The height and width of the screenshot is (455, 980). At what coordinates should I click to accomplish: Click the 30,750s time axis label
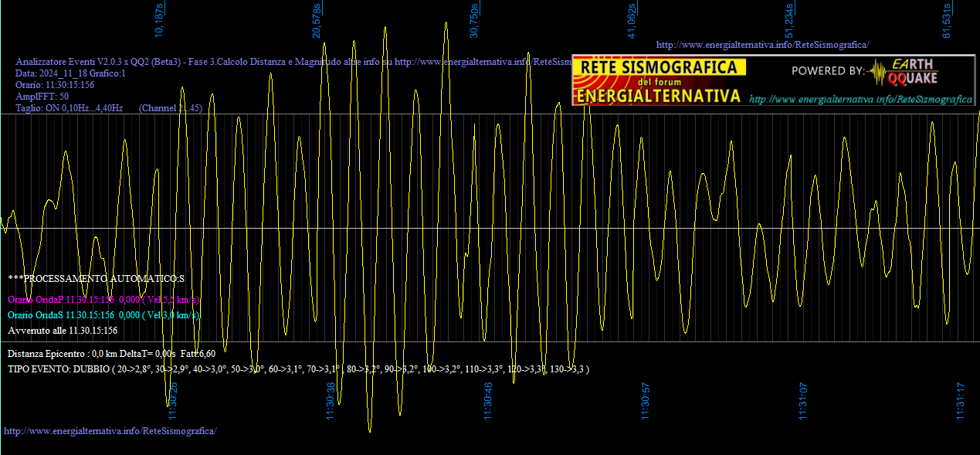(x=474, y=20)
